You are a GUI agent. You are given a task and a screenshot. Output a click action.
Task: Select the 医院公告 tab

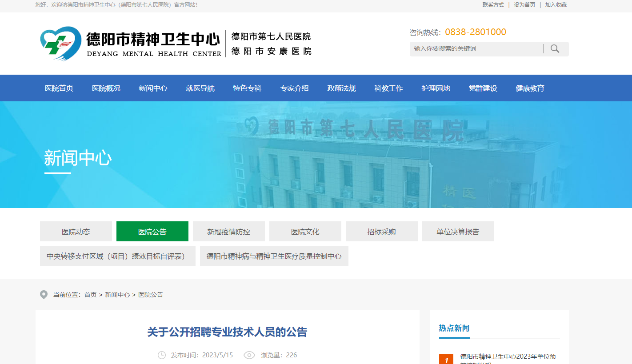click(152, 232)
